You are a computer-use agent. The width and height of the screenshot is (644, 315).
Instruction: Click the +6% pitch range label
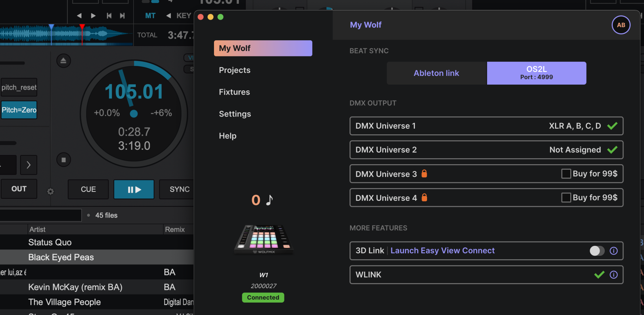(x=161, y=113)
